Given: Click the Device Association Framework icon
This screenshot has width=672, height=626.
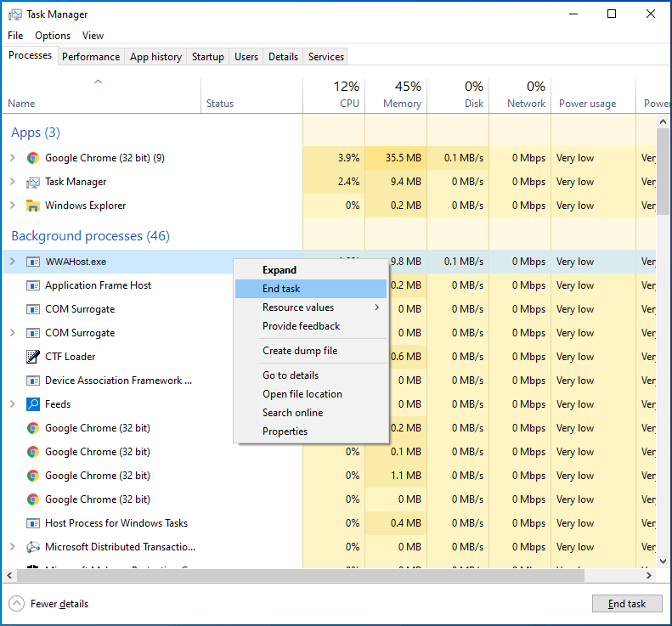Looking at the screenshot, I should tap(33, 381).
